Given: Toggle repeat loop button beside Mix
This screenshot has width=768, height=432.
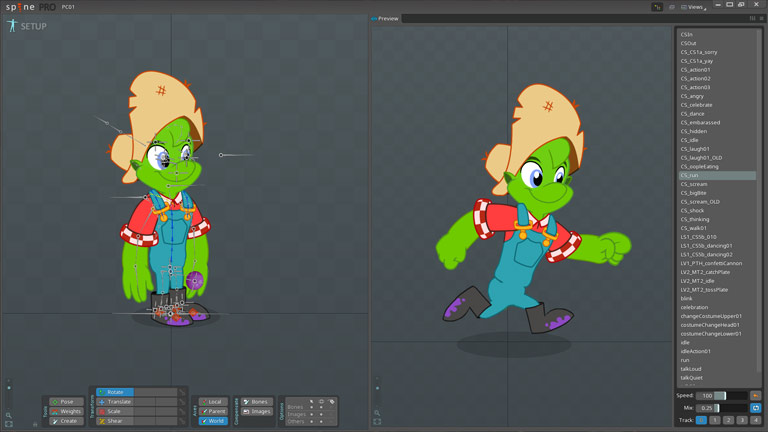Looking at the screenshot, I should (756, 408).
